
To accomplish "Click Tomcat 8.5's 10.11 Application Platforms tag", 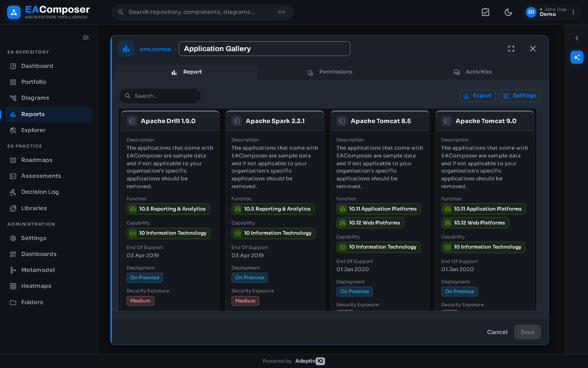I will point(379,209).
